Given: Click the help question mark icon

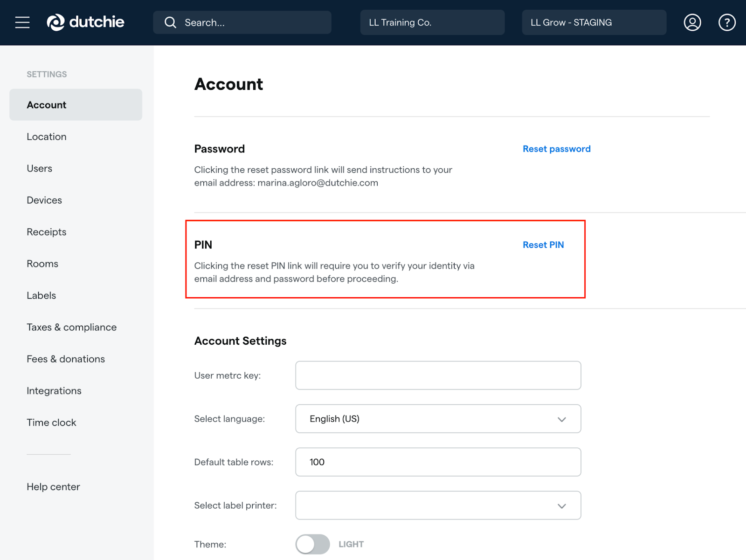Looking at the screenshot, I should pyautogui.click(x=726, y=22).
